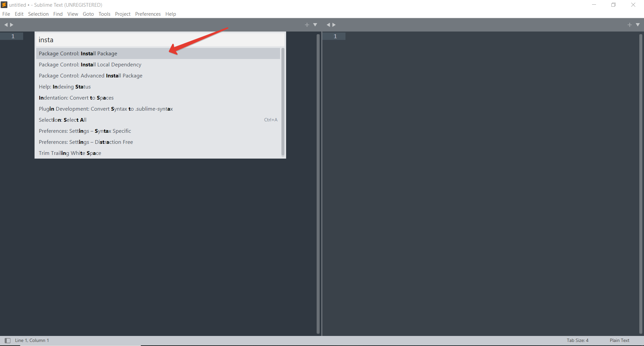Screen dimensions: 644x346
Task: Select 'Package Control: Install Package' command
Action: pos(158,54)
